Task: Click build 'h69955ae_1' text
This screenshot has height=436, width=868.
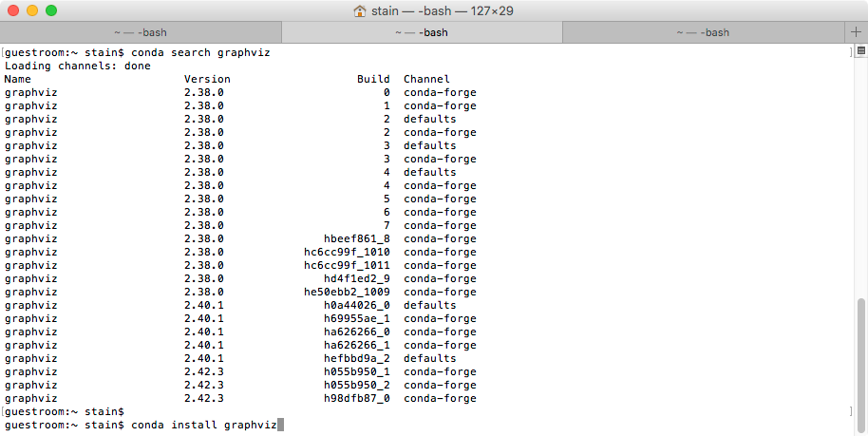Action: pyautogui.click(x=356, y=318)
